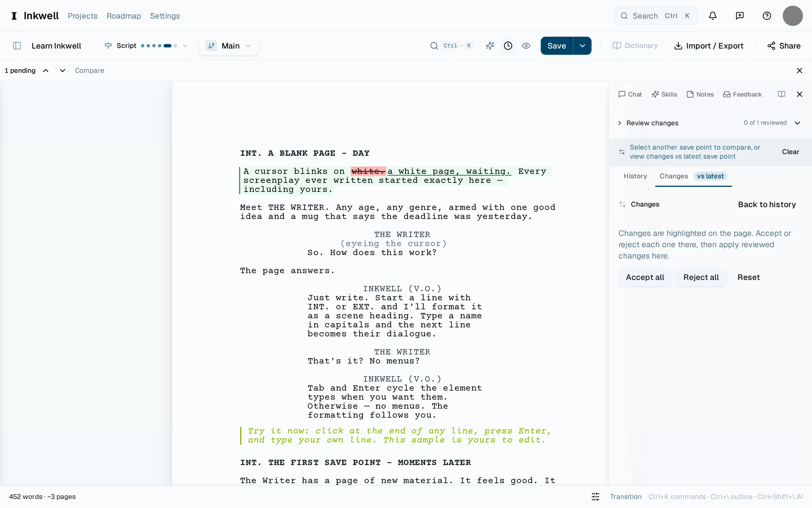Open the find search icon in toolbar

tap(434, 46)
